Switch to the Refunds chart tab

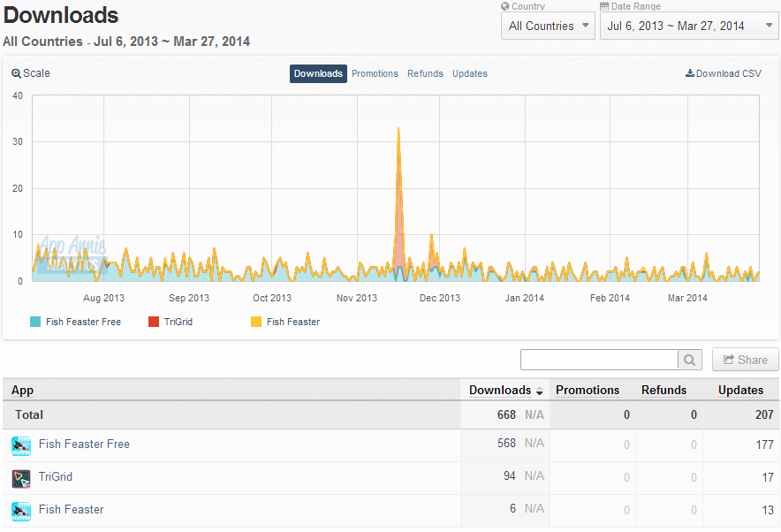[x=425, y=73]
